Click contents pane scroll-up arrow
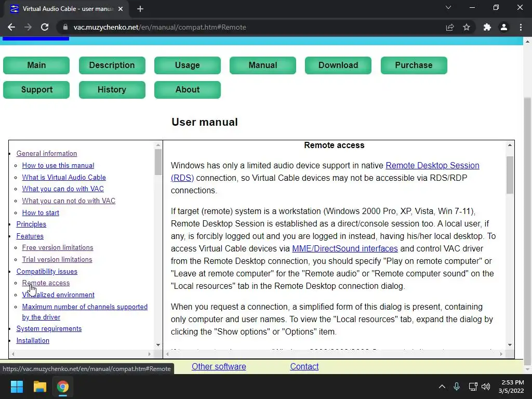 (158, 145)
